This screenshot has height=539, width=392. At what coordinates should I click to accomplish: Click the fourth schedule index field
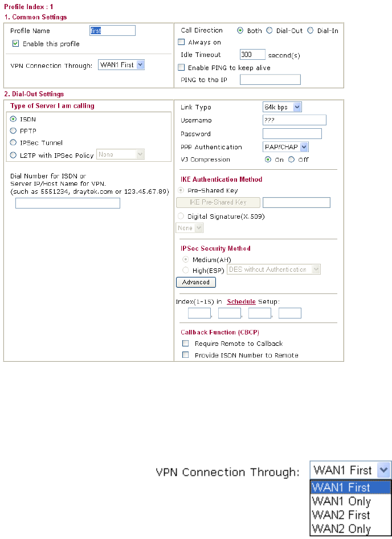pyautogui.click(x=290, y=313)
